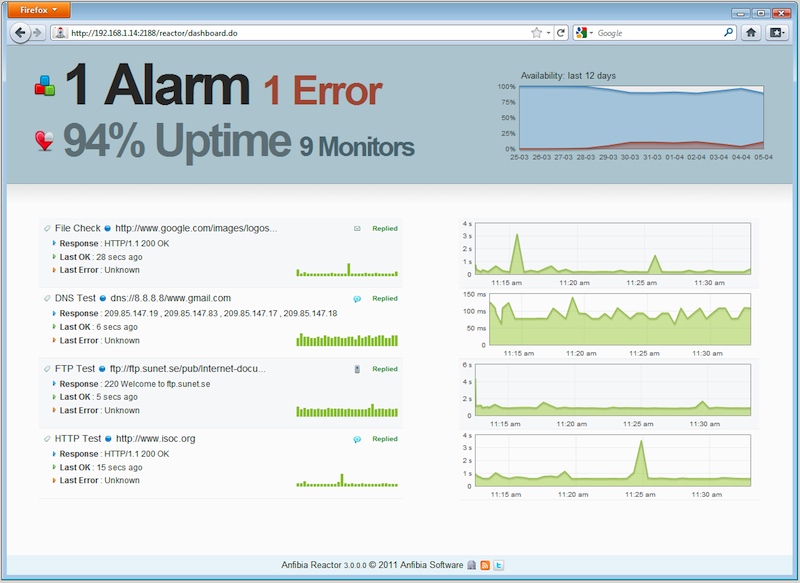Bookmark this page with the star icon
This screenshot has width=800, height=583.
click(x=536, y=33)
